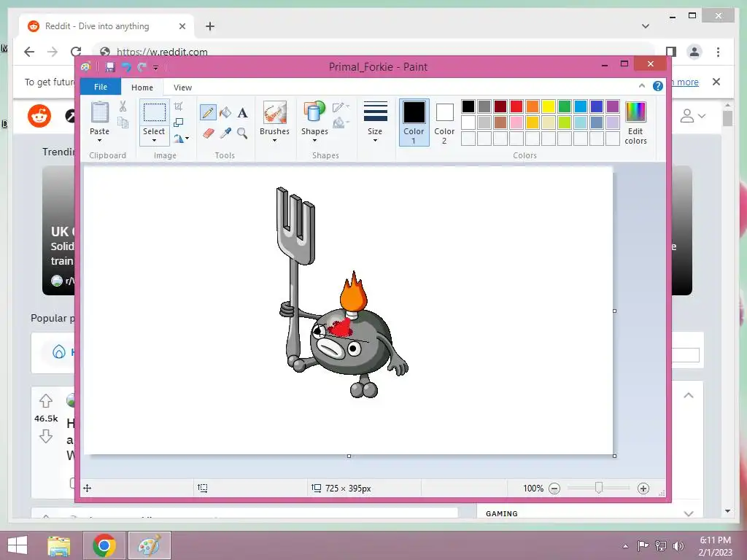Pick the Text tool letter A
Screen dimensions: 747x560
(x=242, y=113)
